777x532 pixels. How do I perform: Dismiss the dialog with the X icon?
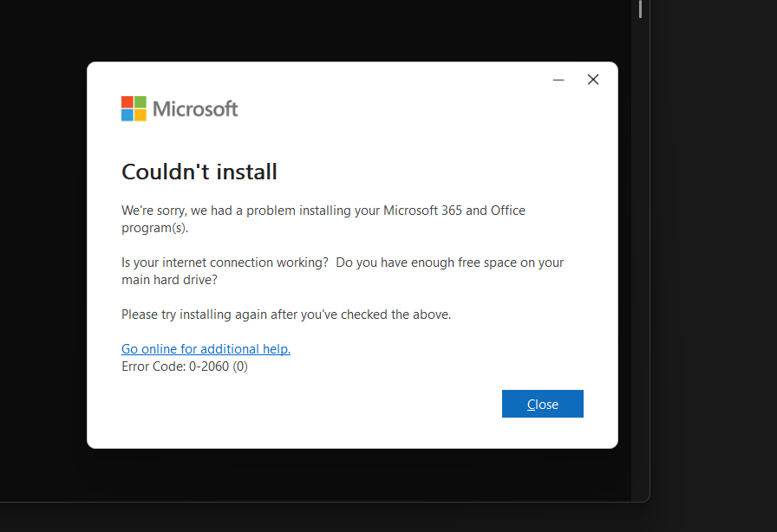click(593, 80)
